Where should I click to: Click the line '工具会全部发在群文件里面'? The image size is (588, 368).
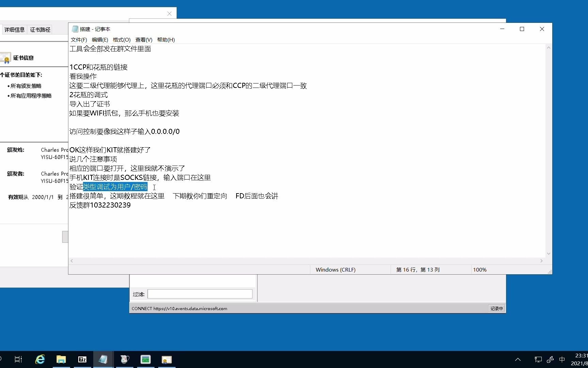click(110, 49)
